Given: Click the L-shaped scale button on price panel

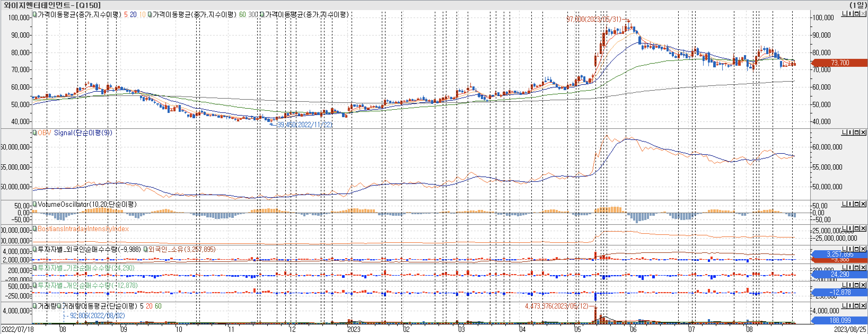Looking at the screenshot, I should click(844, 14).
